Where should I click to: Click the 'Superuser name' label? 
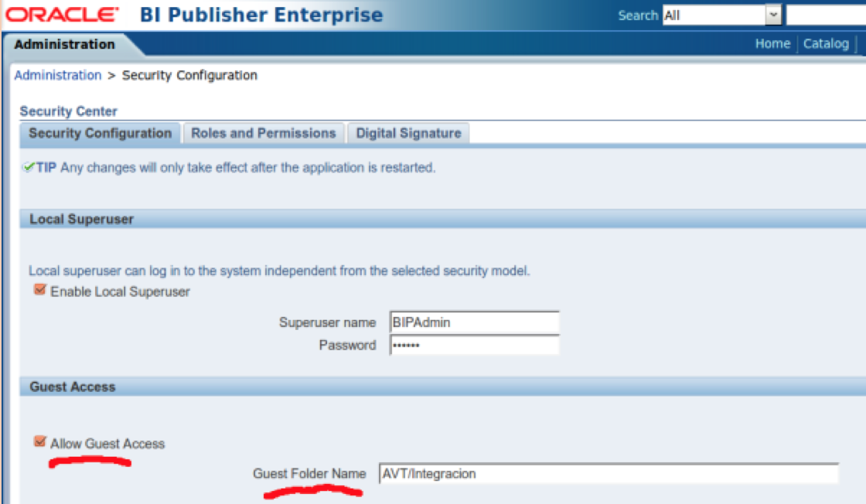pos(328,322)
